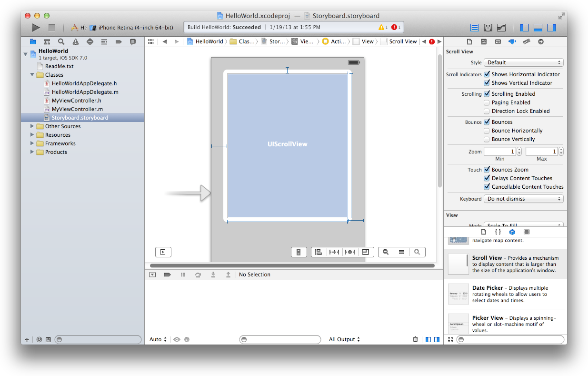Open the Symbol navigator

[47, 41]
